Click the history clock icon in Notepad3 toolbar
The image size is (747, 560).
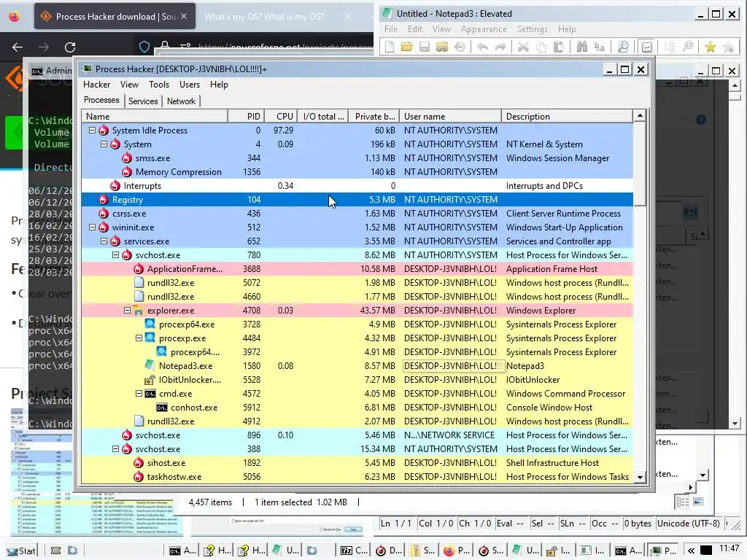(460, 47)
